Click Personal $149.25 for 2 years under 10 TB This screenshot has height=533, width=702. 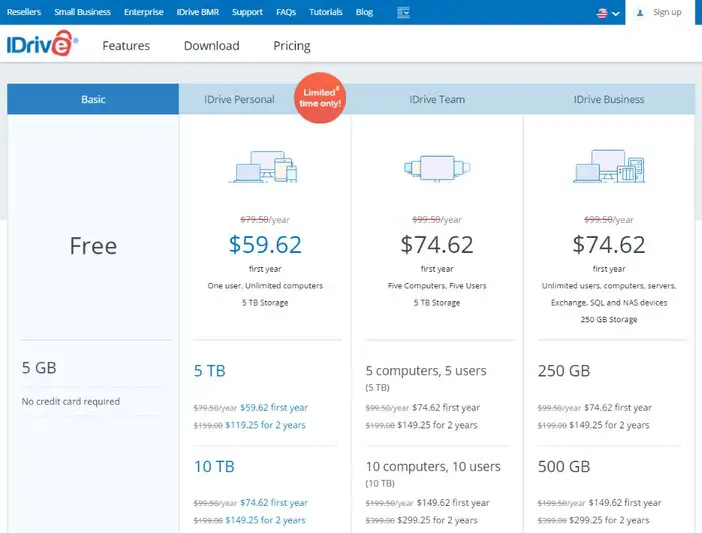tap(265, 520)
